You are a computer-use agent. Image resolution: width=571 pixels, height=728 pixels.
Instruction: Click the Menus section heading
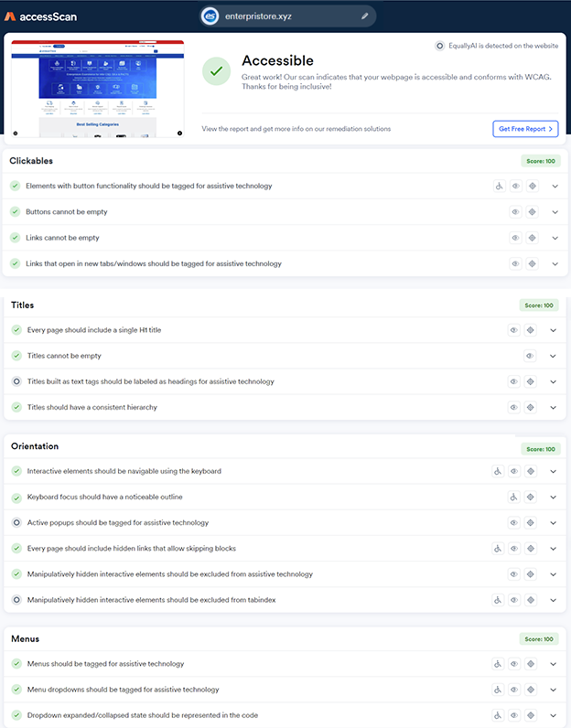point(25,639)
